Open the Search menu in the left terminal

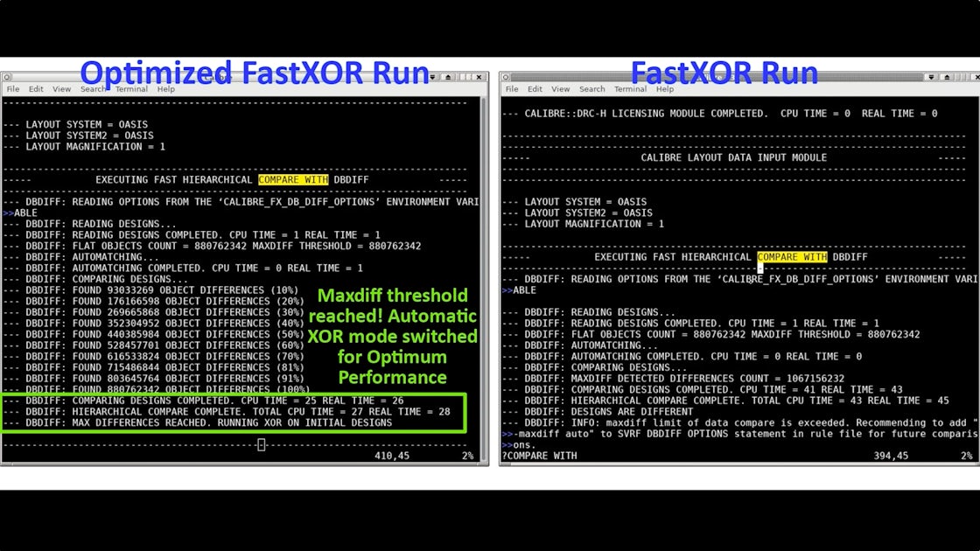(x=93, y=88)
